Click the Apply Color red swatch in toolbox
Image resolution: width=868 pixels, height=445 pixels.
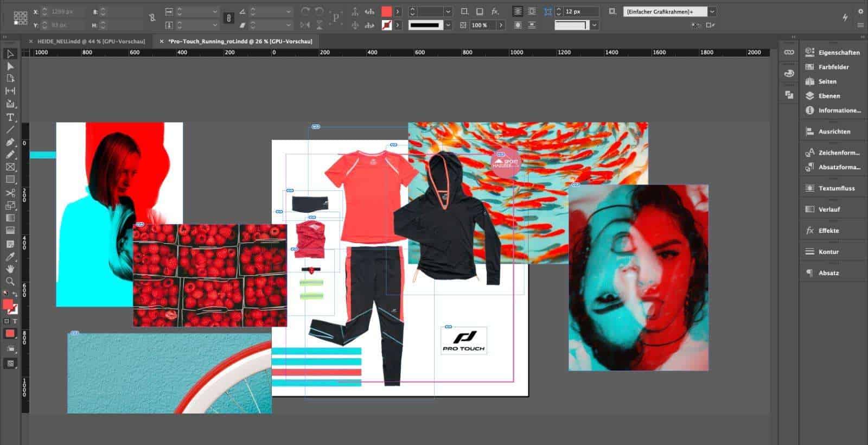pos(10,334)
